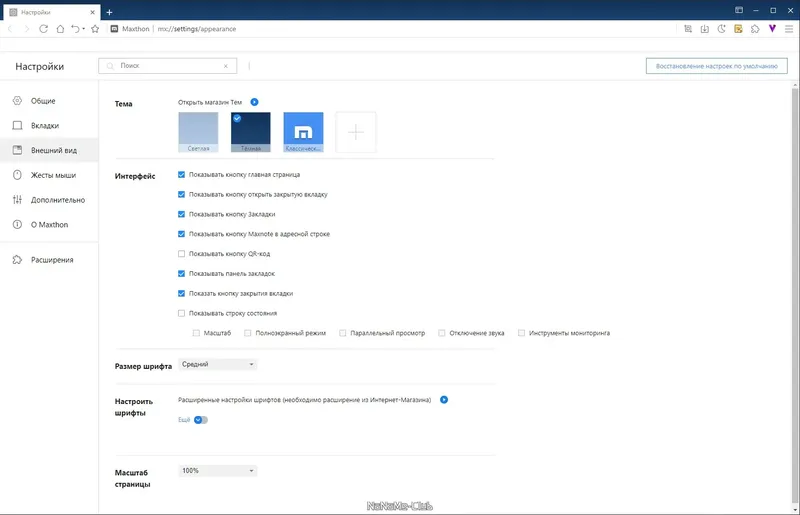
Task: Toggle show reopen closed tab button
Action: (181, 194)
